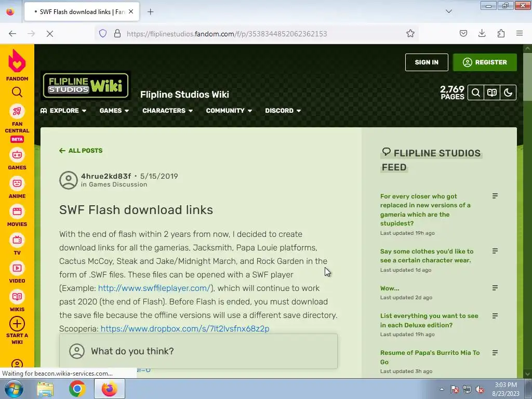The image size is (532, 399).
Task: Go back to All Posts
Action: coord(81,151)
